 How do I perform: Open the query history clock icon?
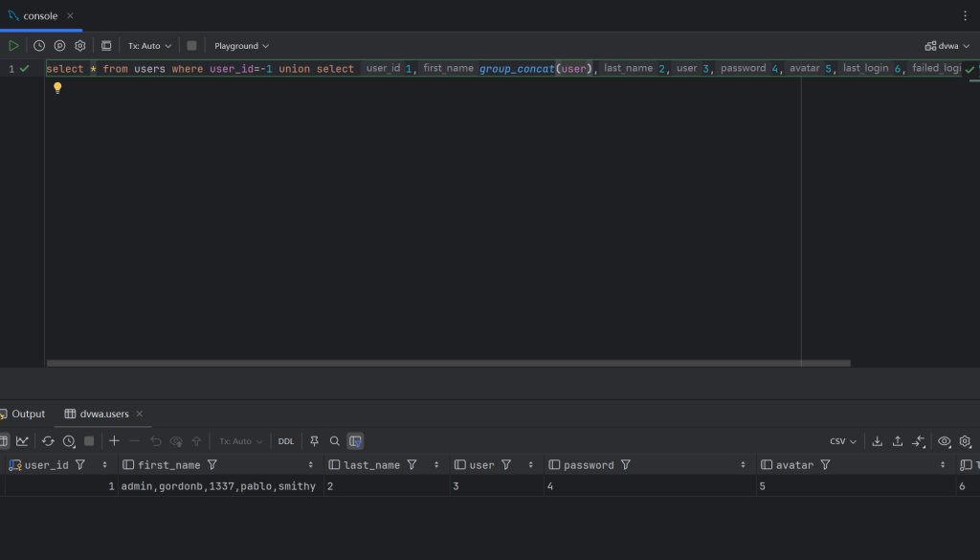39,46
